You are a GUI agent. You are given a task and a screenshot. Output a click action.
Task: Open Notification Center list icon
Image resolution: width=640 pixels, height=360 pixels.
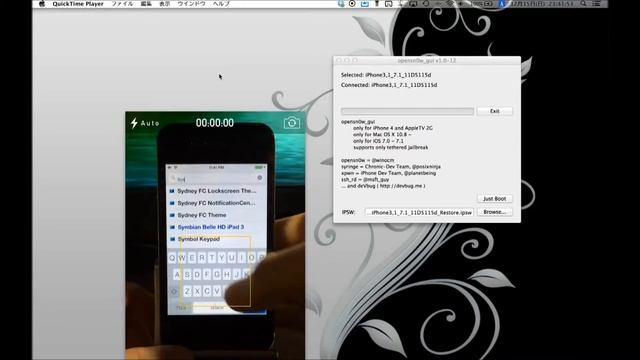tap(596, 4)
